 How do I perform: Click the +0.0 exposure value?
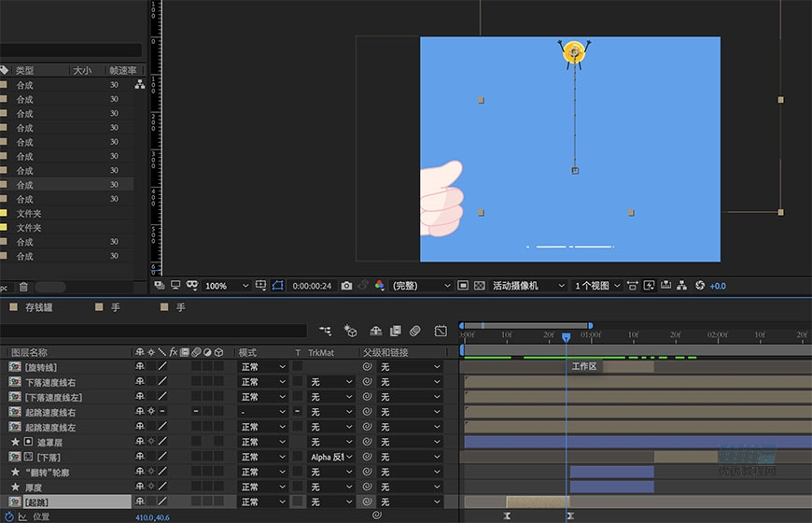click(x=718, y=286)
